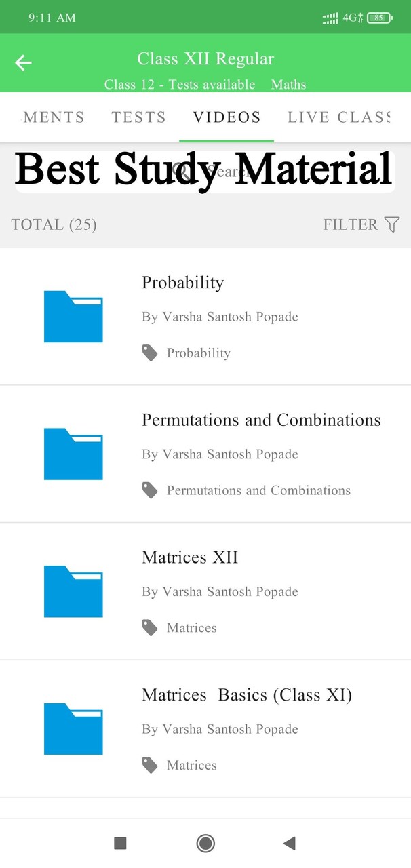Open the Probability folder icon
This screenshot has height=868, width=411.
(x=73, y=316)
